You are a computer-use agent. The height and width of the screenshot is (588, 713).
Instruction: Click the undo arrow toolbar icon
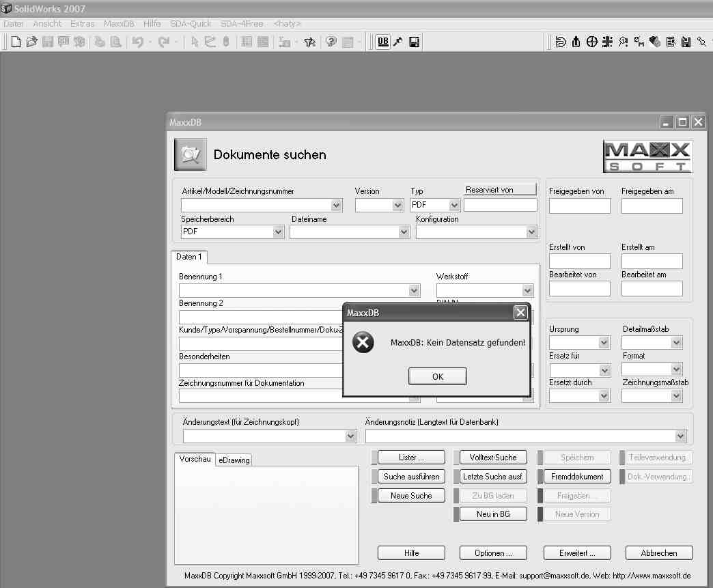(137, 42)
